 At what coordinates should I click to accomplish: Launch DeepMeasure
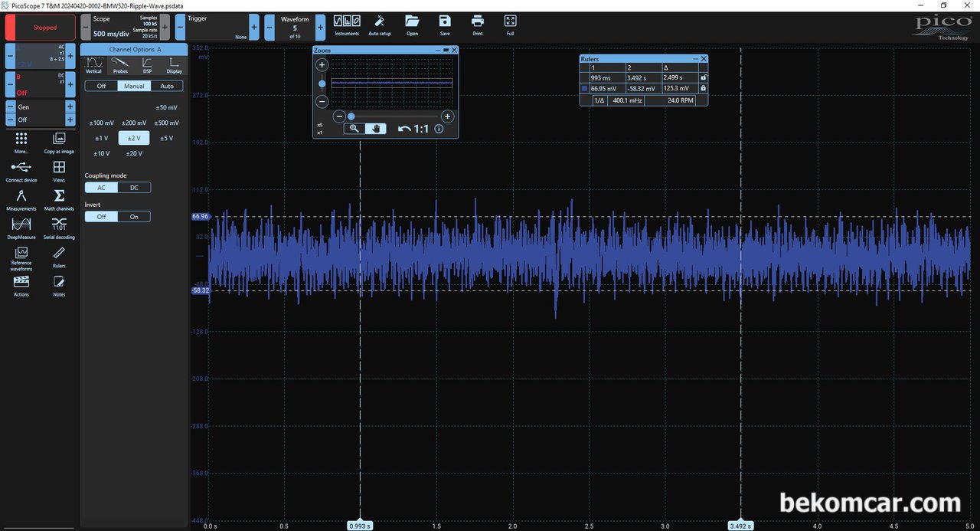coord(21,228)
